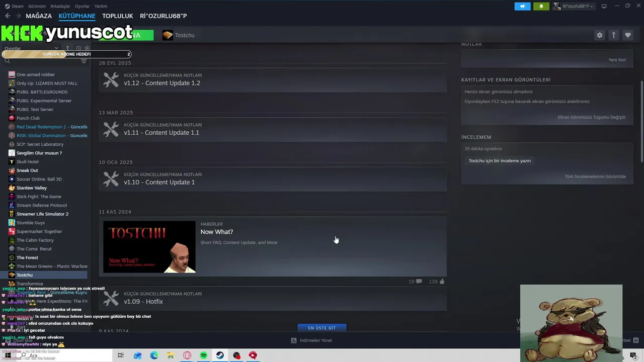Open v1.11 - Content Update 1.1 patch notes
Viewport: 644px width, 362px height.
tap(273, 129)
